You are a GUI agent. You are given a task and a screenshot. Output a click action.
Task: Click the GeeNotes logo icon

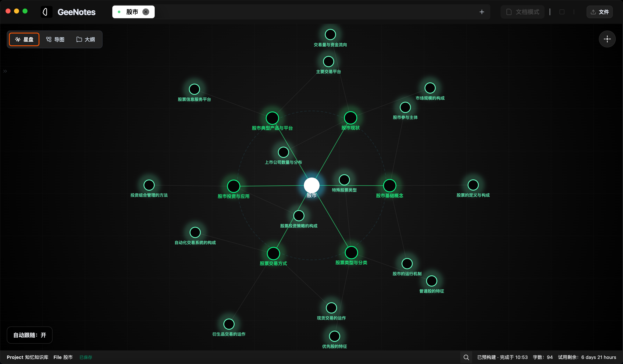[x=46, y=12]
